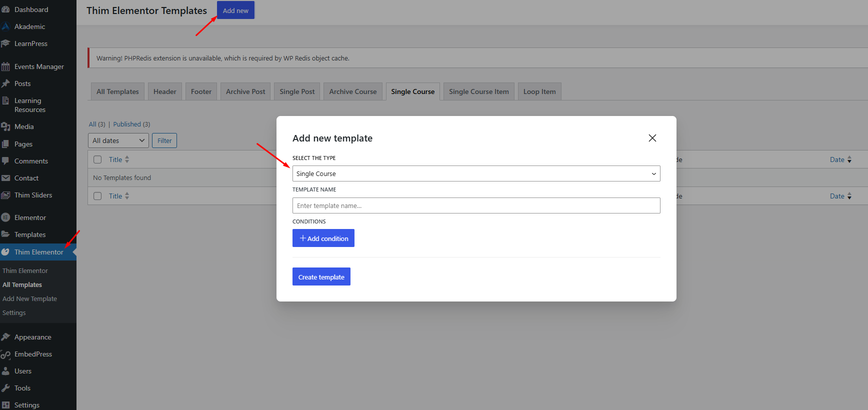
Task: Click the Elementor icon in the sidebar
Action: point(5,217)
